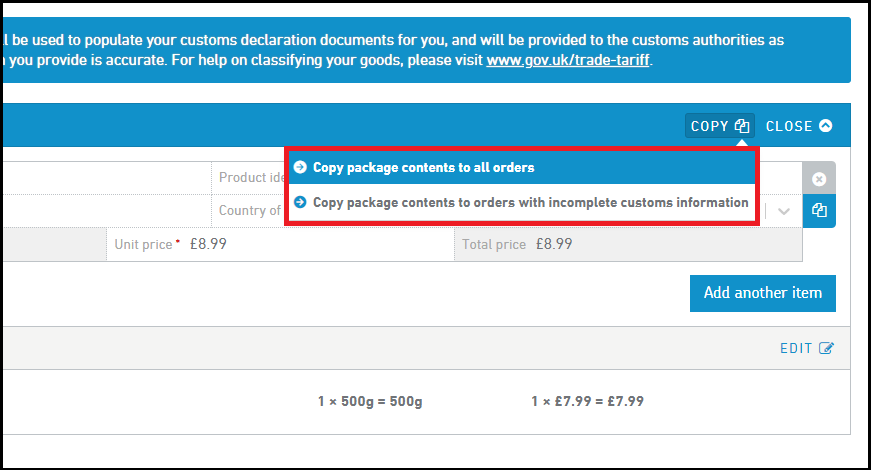Viewport: 871px width, 470px height.
Task: Click the "1 × 500g = 500g" weight summary
Action: click(370, 401)
